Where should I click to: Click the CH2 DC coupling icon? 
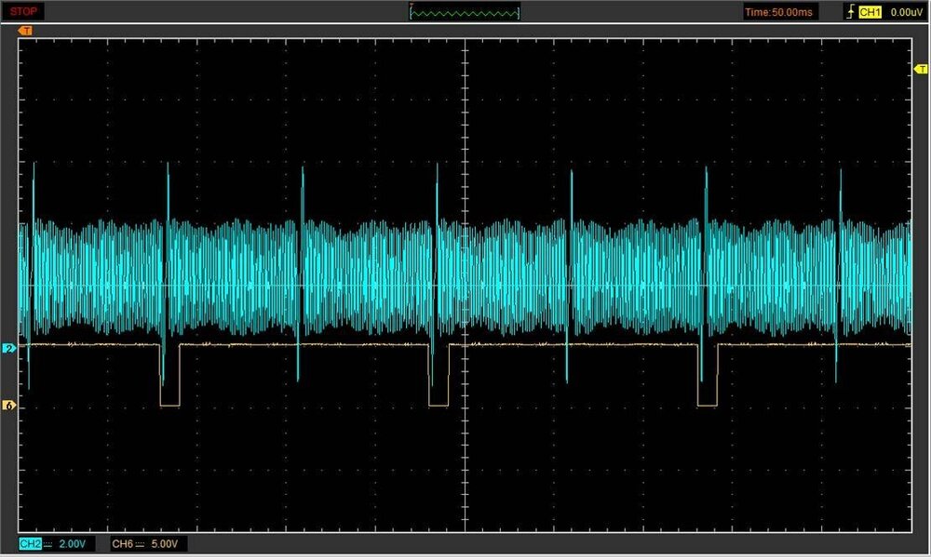[49, 543]
